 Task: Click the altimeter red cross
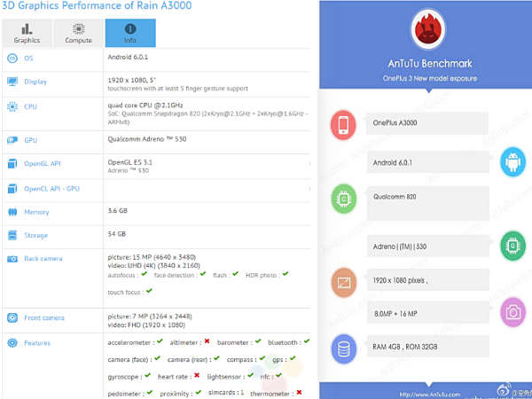(x=207, y=341)
